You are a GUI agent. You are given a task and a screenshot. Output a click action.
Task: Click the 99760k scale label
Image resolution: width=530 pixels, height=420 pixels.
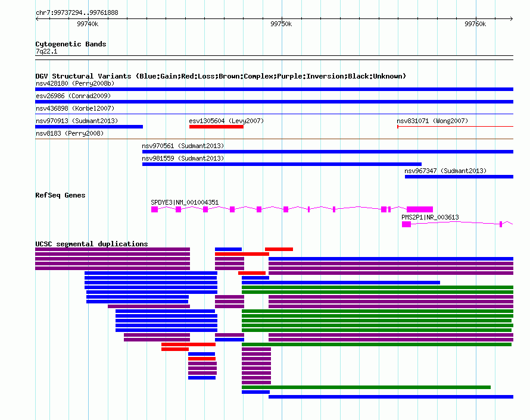pos(475,24)
